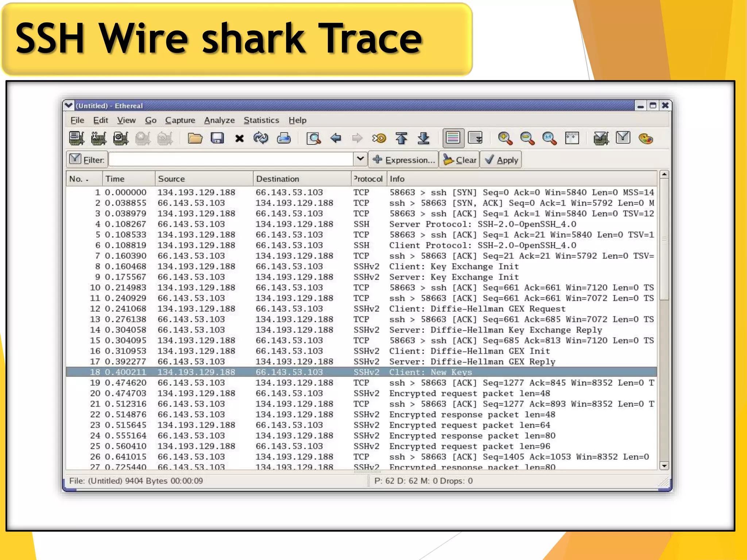
Task: Select packet 17 Diffie-Hellman GEX Reply
Action: (361, 361)
